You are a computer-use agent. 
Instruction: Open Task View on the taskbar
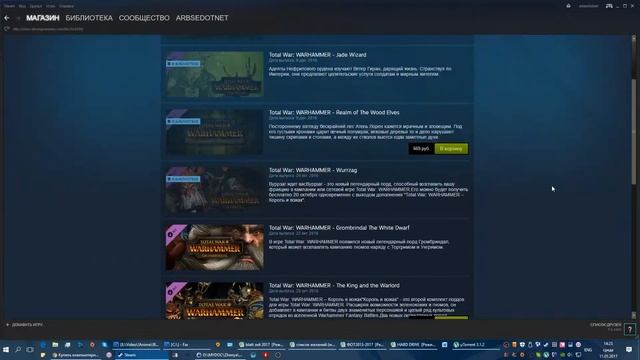(30, 350)
